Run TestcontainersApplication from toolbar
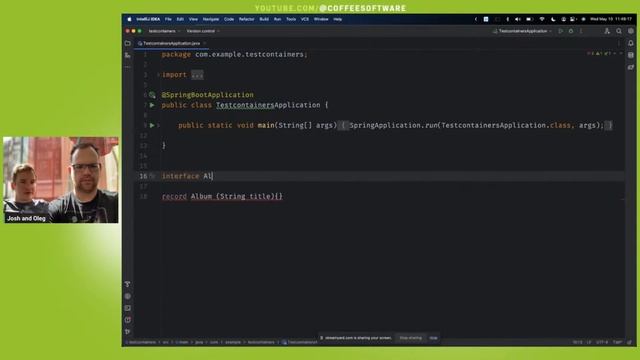Image resolution: width=640 pixels, height=360 pixels. click(561, 31)
